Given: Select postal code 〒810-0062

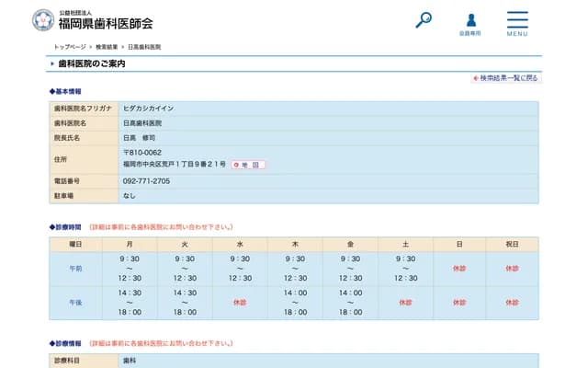Looking at the screenshot, I should click(x=142, y=153).
